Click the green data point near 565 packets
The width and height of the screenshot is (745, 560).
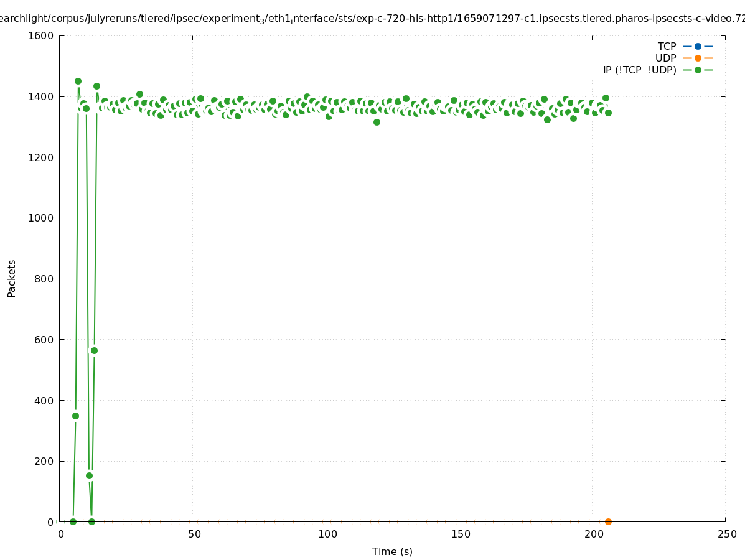coord(94,350)
